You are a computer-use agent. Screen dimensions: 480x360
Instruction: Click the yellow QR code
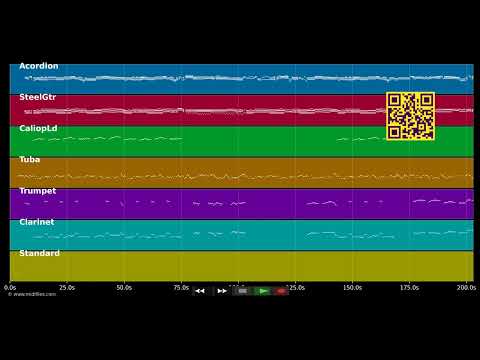pos(410,116)
